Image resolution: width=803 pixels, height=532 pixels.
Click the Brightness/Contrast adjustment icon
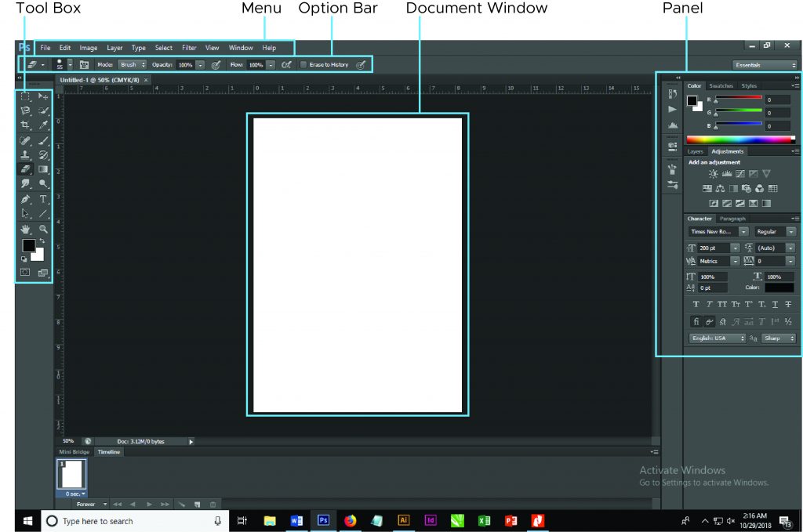tap(713, 174)
